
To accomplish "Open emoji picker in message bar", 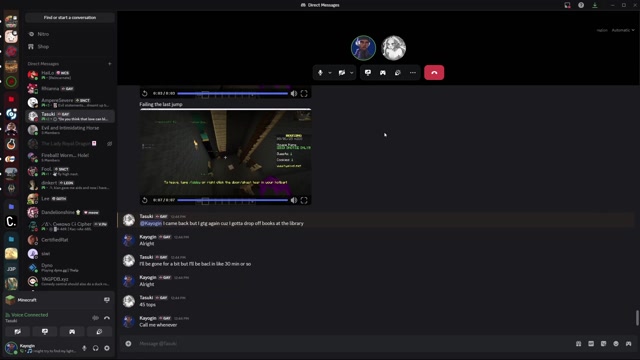I will pyautogui.click(x=616, y=344).
